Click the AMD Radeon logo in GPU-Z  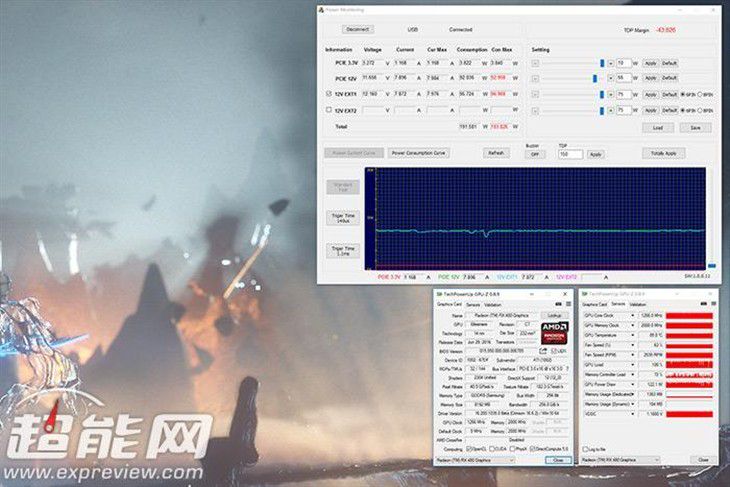pos(554,333)
